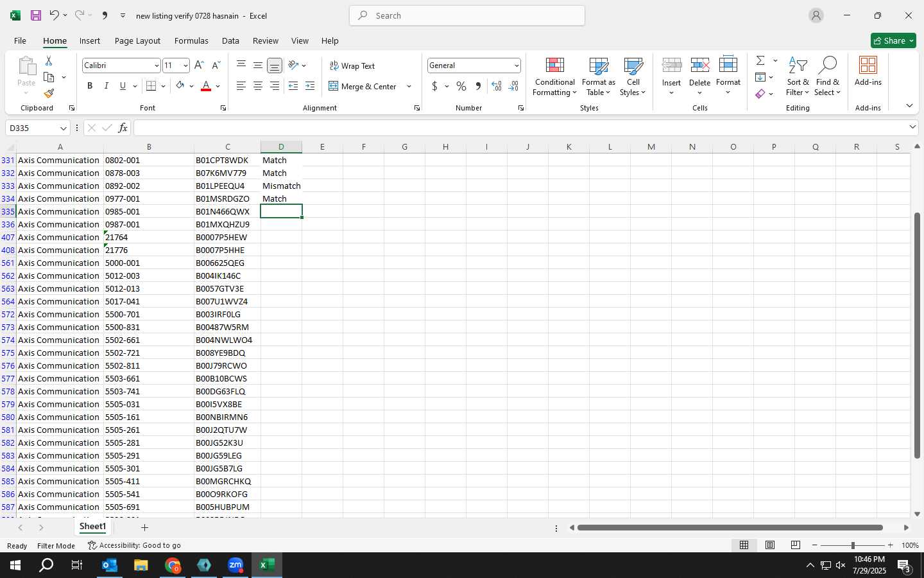Viewport: 924px width, 578px height.
Task: Switch to Page Layout view in the status bar
Action: coord(770,545)
